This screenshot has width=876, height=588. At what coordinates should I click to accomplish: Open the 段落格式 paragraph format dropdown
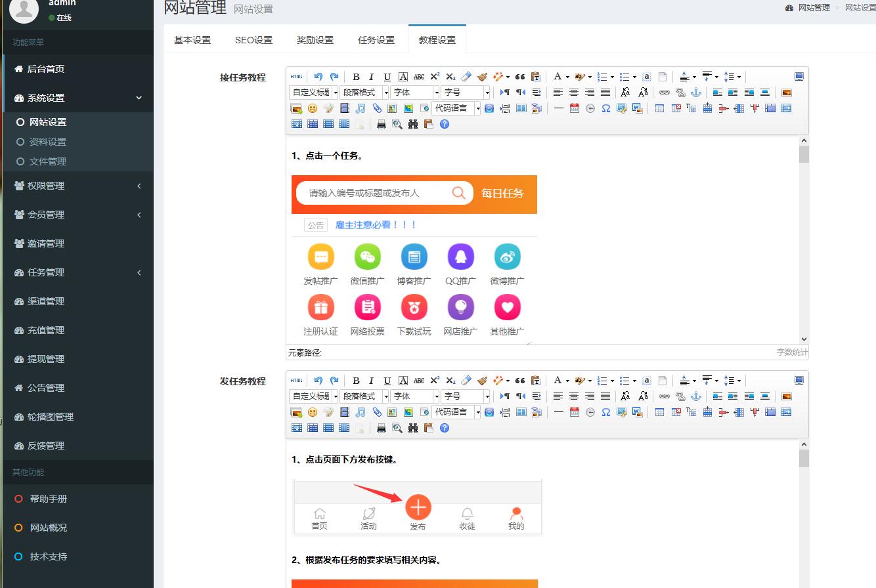(x=364, y=93)
